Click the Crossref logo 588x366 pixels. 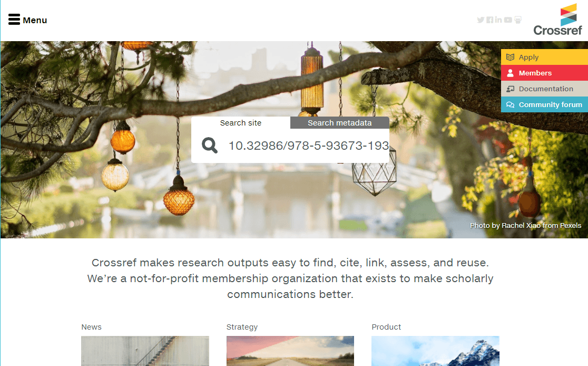point(557,20)
